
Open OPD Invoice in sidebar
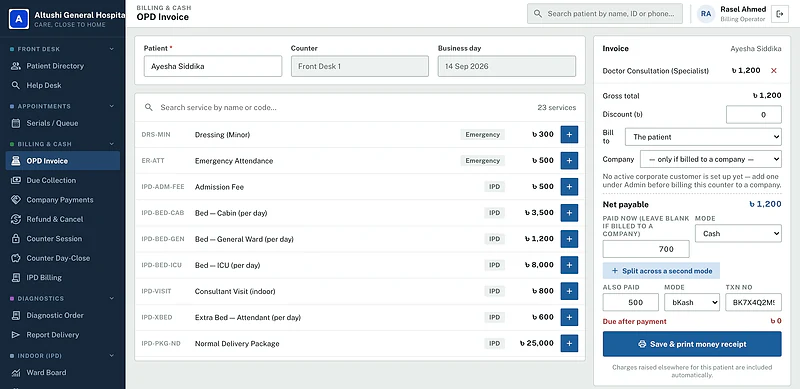[63, 161]
